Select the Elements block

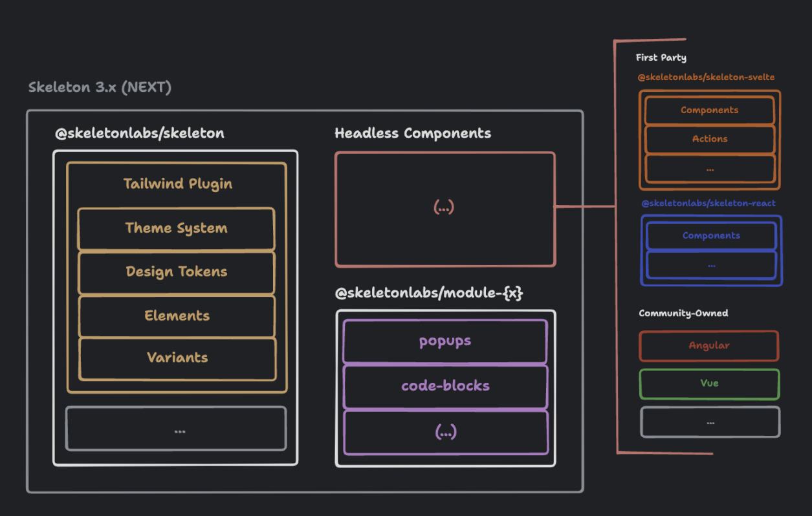coord(176,316)
